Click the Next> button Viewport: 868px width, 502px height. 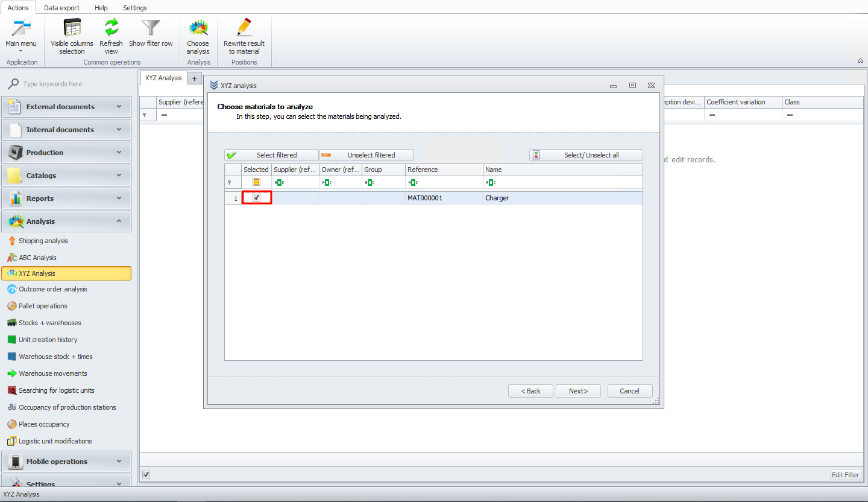click(578, 391)
